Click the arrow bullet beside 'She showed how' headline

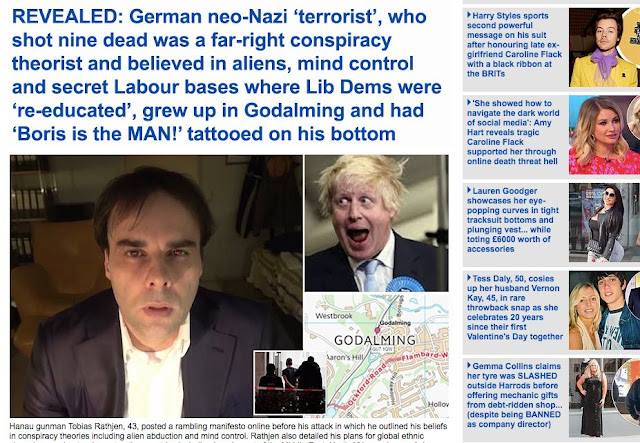(469, 102)
